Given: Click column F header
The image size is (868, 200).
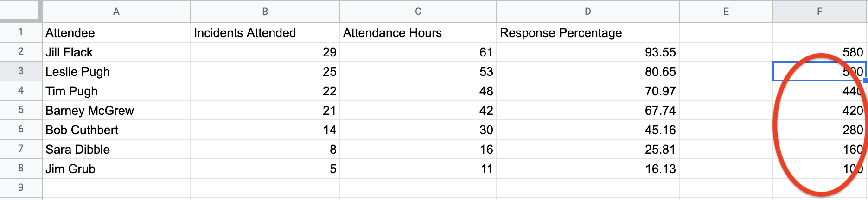Looking at the screenshot, I should (x=819, y=12).
